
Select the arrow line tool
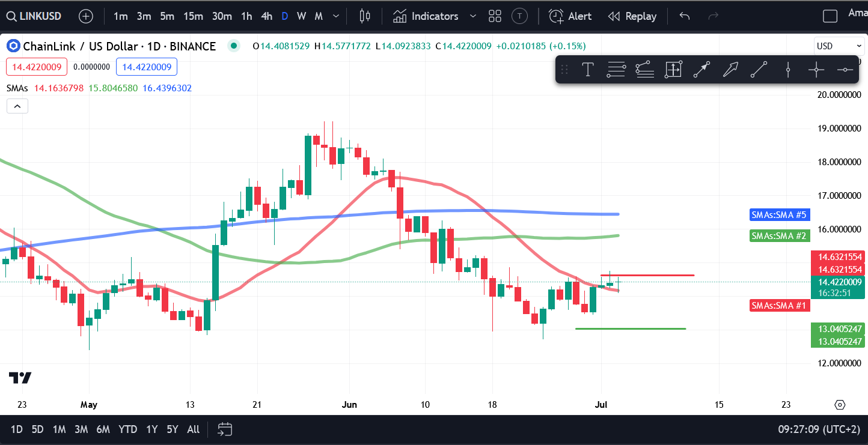pyautogui.click(x=701, y=70)
